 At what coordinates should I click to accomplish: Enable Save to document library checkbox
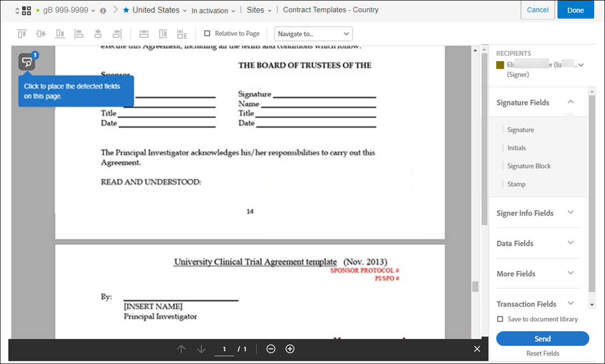pos(500,319)
